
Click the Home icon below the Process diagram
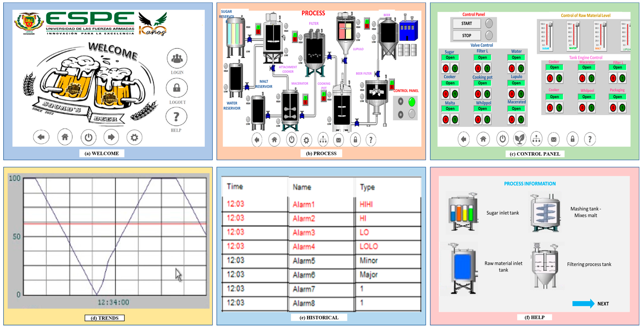(274, 140)
